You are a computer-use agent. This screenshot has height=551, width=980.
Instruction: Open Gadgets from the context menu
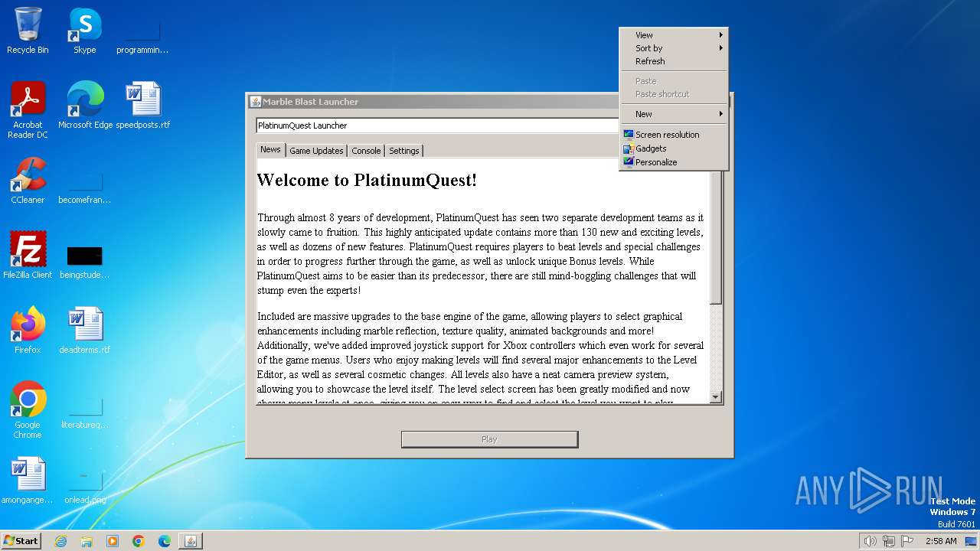click(x=674, y=148)
